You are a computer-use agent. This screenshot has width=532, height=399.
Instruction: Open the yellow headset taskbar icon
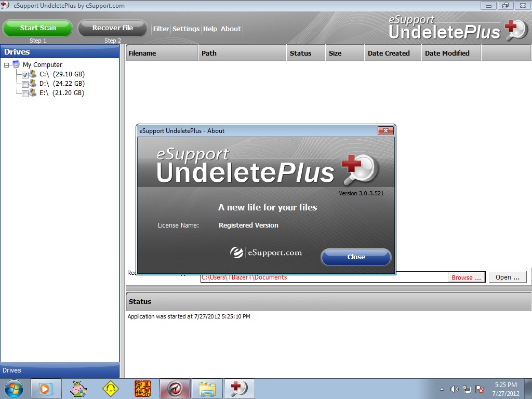tap(110, 389)
